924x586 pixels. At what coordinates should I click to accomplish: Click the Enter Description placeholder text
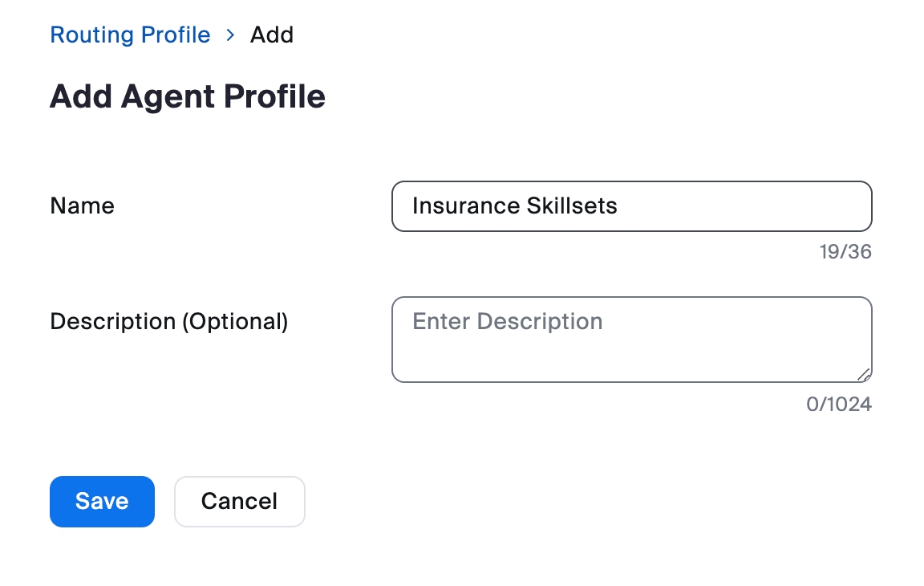click(507, 322)
